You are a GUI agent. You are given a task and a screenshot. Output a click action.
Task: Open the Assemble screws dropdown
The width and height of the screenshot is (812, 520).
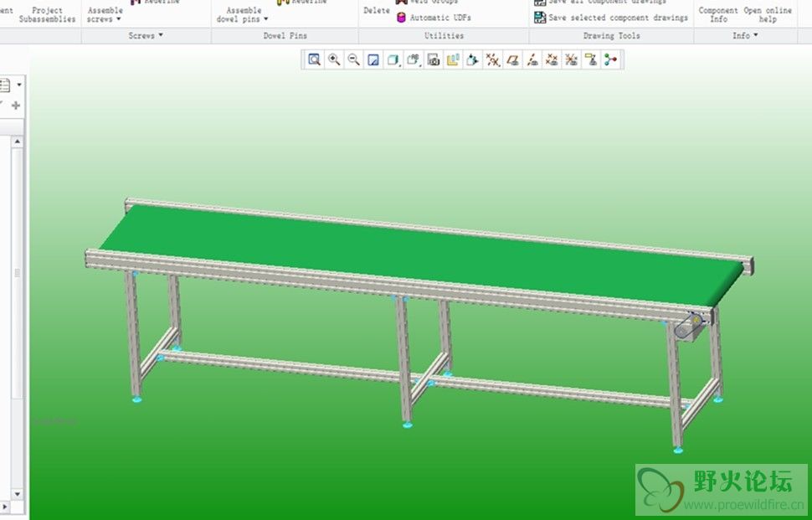tap(105, 14)
